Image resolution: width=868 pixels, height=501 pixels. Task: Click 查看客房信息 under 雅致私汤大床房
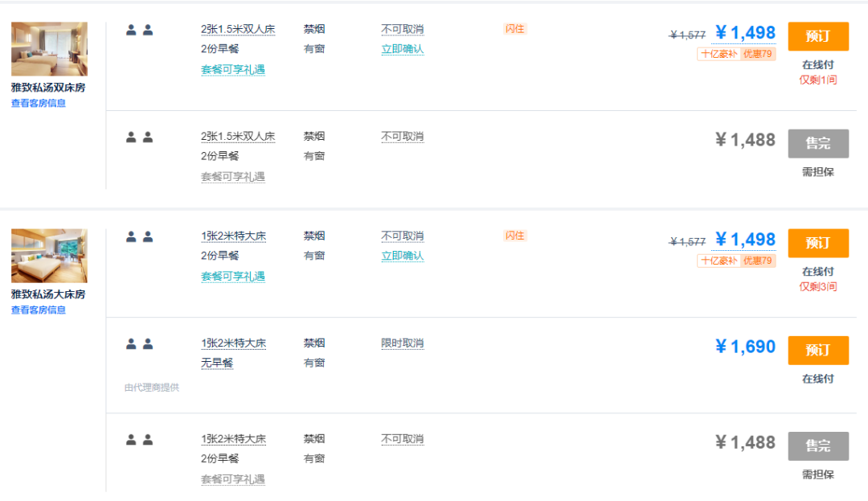pyautogui.click(x=39, y=310)
